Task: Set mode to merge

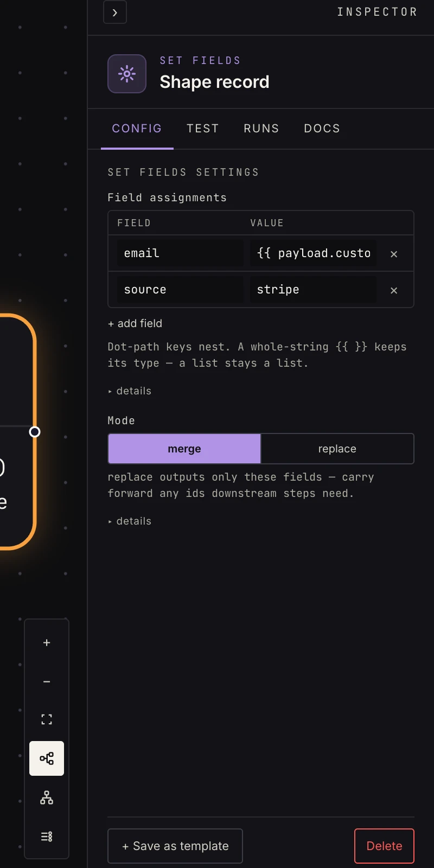Action: point(184,449)
